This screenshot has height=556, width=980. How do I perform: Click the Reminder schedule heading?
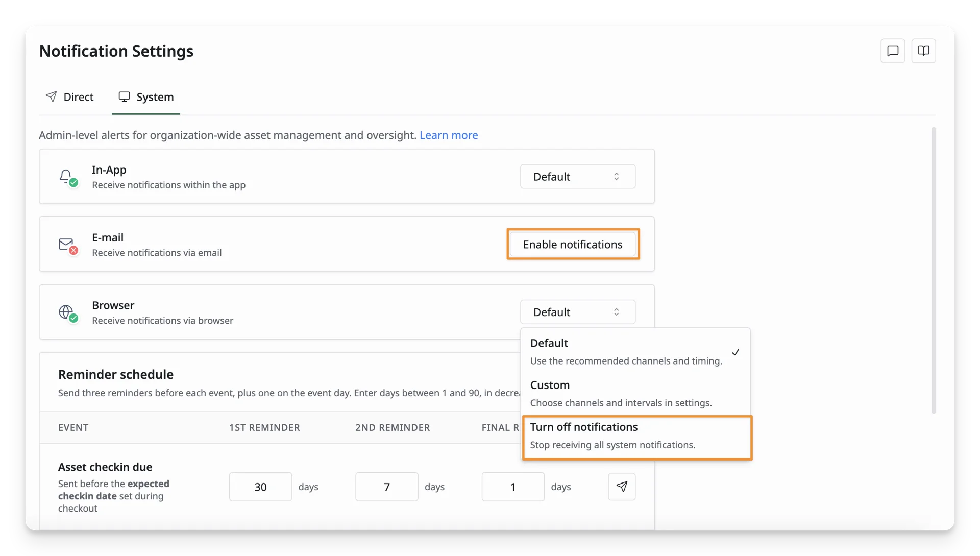pyautogui.click(x=116, y=375)
